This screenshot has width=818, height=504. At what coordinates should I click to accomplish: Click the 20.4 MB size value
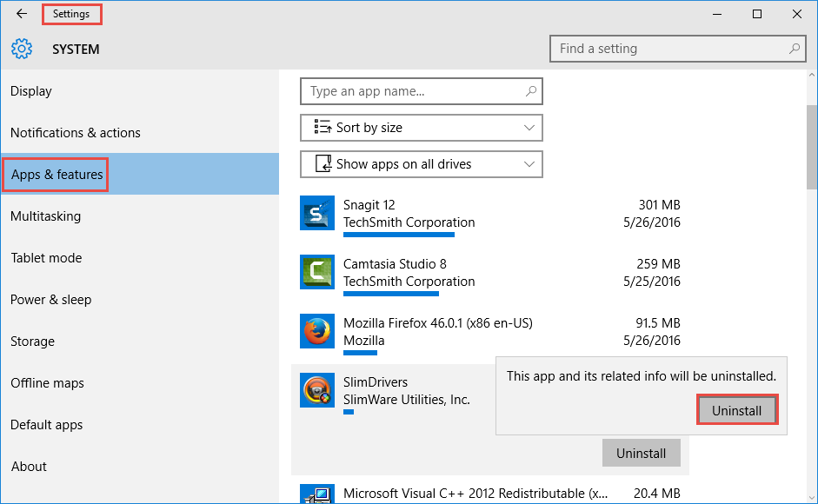click(657, 493)
